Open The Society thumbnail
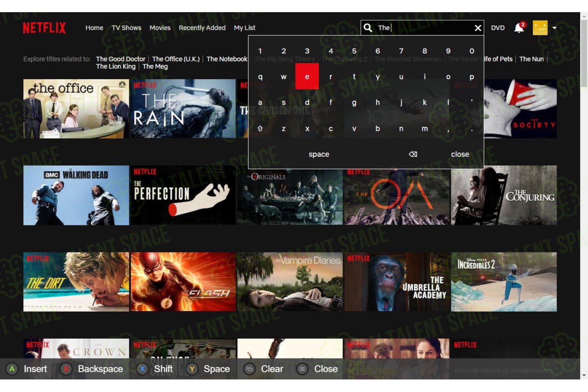 [520, 109]
